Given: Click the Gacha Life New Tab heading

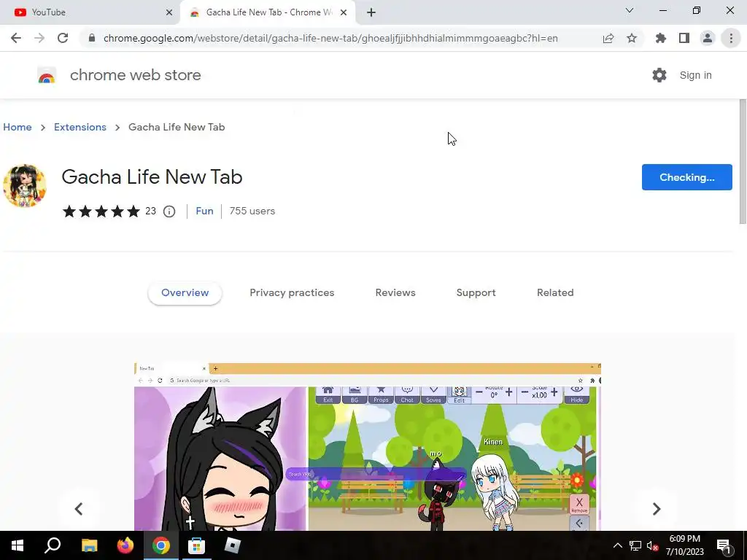Looking at the screenshot, I should (152, 176).
